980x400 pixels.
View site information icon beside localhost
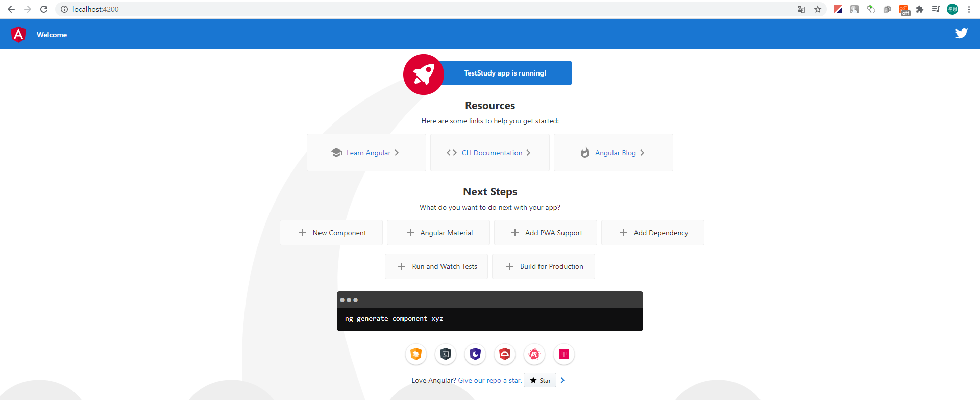(64, 9)
